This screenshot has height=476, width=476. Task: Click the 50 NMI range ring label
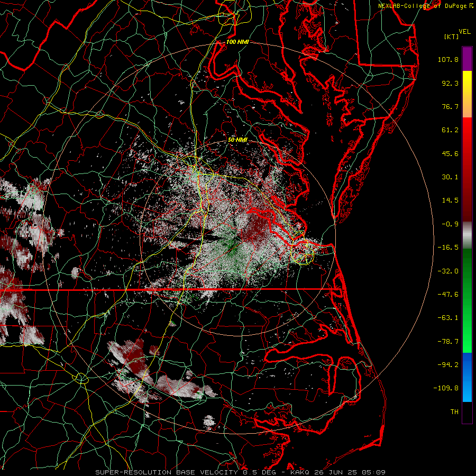coord(237,140)
